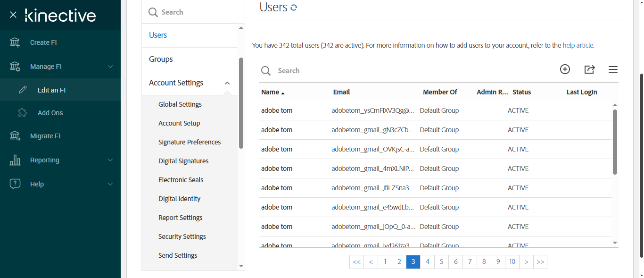644x278 pixels.
Task: Select Security Settings in the settings list
Action: coord(182,236)
